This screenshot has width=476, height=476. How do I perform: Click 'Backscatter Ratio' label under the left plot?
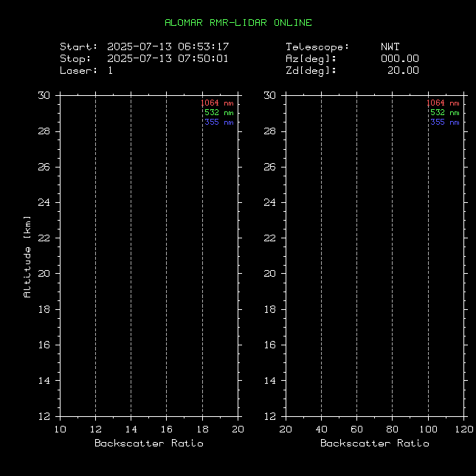149,444
